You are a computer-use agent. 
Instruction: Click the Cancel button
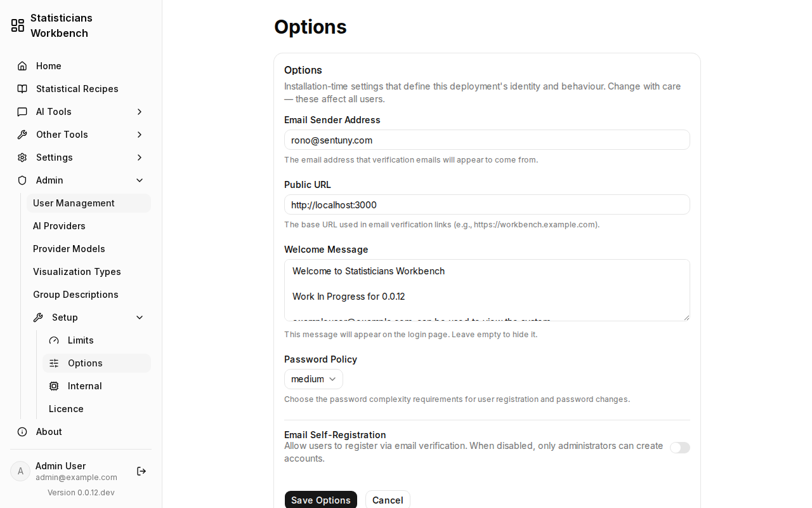click(388, 500)
